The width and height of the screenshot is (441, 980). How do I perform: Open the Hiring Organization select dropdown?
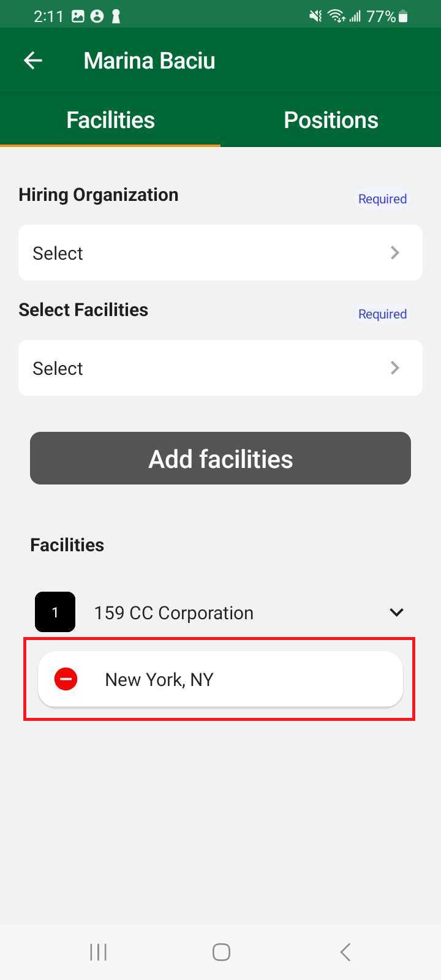click(221, 252)
